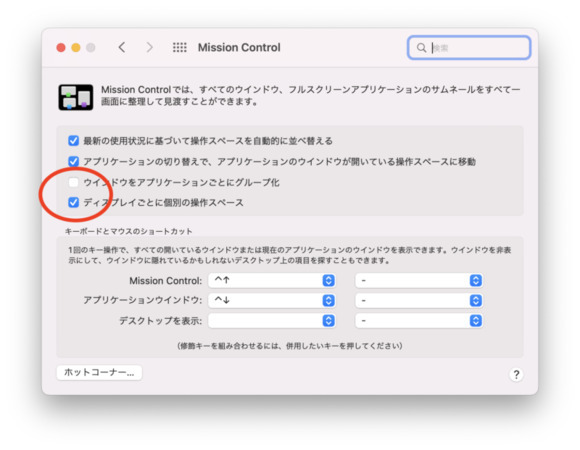Image resolution: width=580 pixels, height=450 pixels.
Task: Open アプリケーションウインドウ mouse shortcut dropdown
Action: click(419, 300)
